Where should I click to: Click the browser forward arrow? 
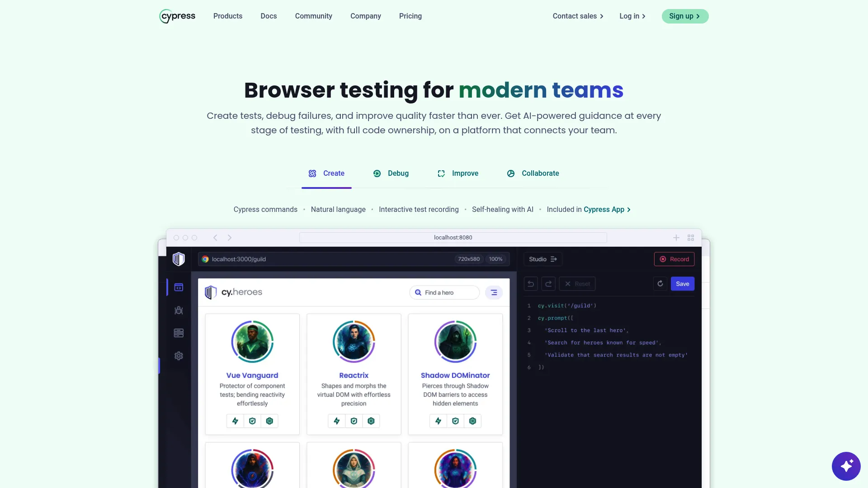point(230,238)
